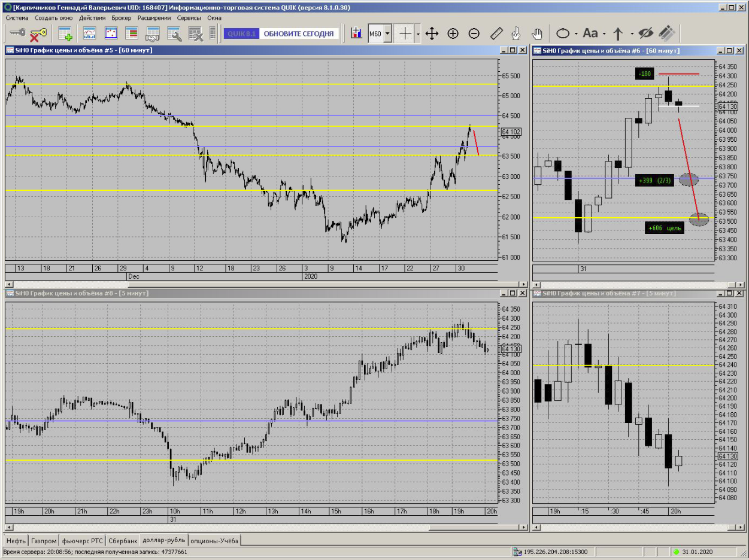Switch to the опционы-Учёба tab
The width and height of the screenshot is (749, 560).
tap(214, 540)
